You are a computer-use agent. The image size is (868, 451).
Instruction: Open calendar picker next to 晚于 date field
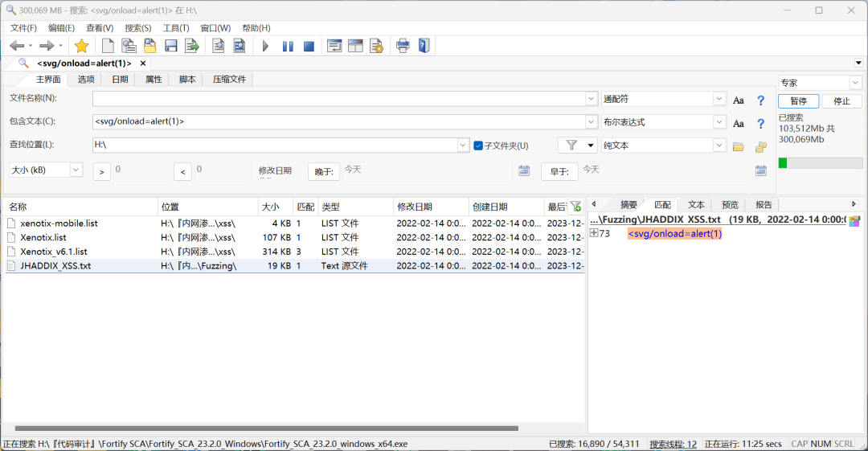(524, 170)
